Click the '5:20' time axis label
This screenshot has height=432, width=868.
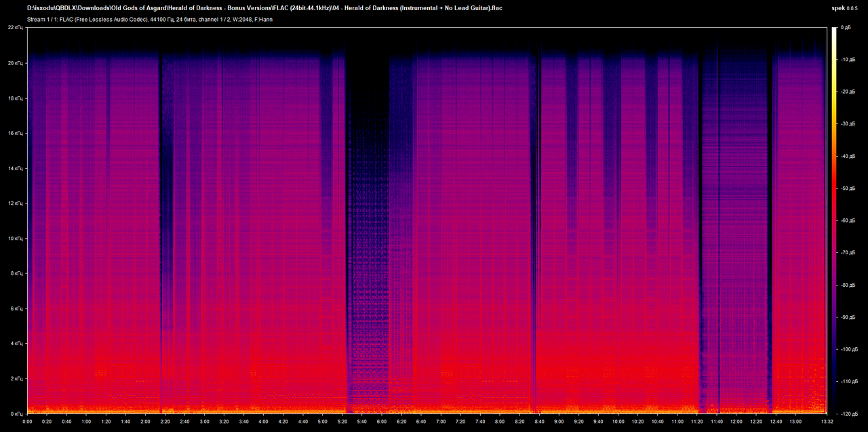[342, 421]
